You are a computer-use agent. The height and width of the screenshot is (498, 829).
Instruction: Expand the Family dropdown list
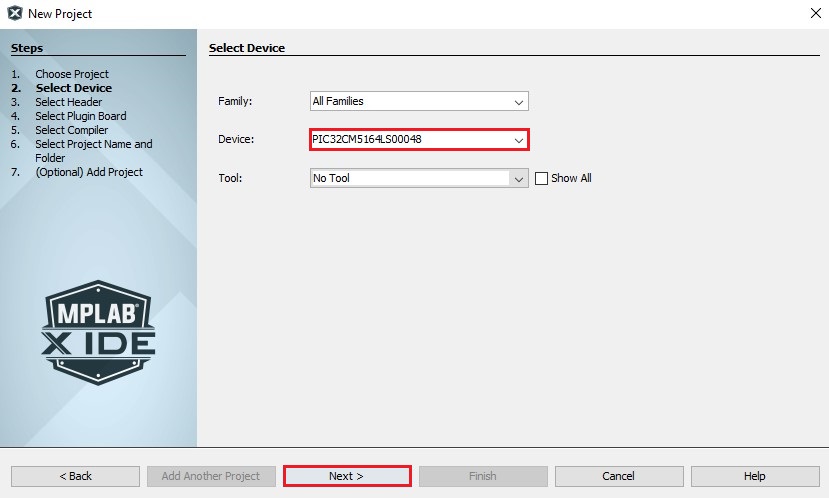[x=518, y=101]
